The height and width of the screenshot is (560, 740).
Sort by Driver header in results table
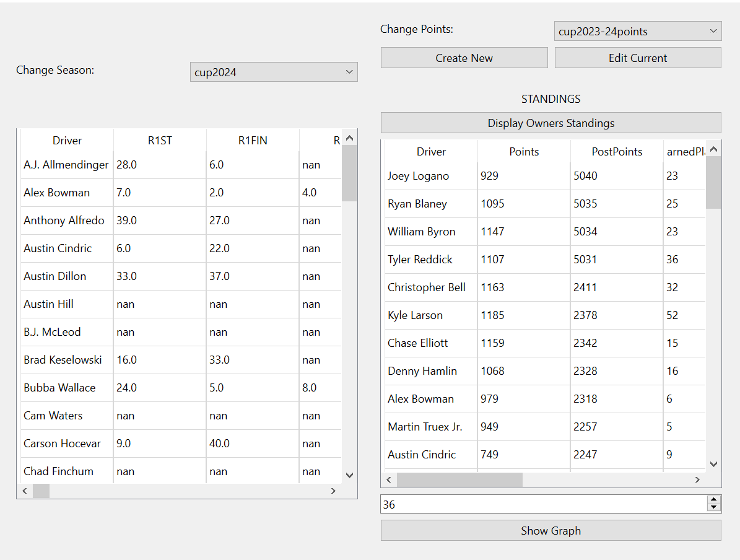[x=67, y=140]
